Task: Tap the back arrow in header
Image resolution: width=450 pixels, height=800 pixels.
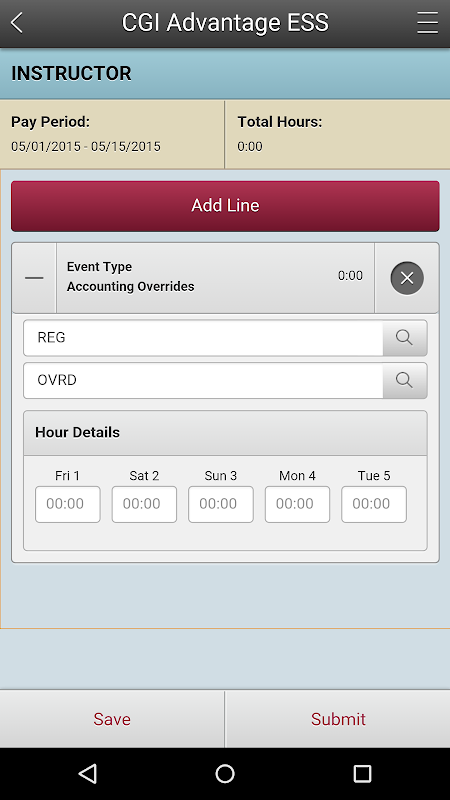Action: pyautogui.click(x=17, y=23)
